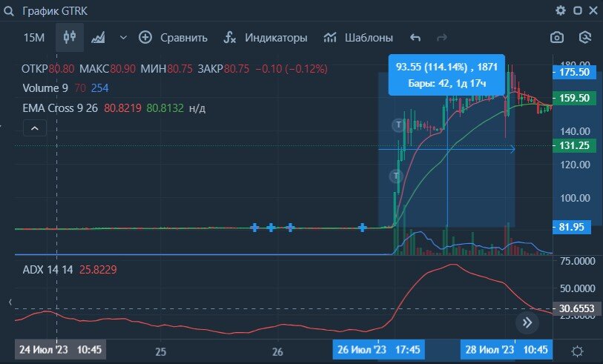This screenshot has width=603, height=364.
Task: Click the 24 Июл '23 10:45 time label
Action: [x=60, y=350]
